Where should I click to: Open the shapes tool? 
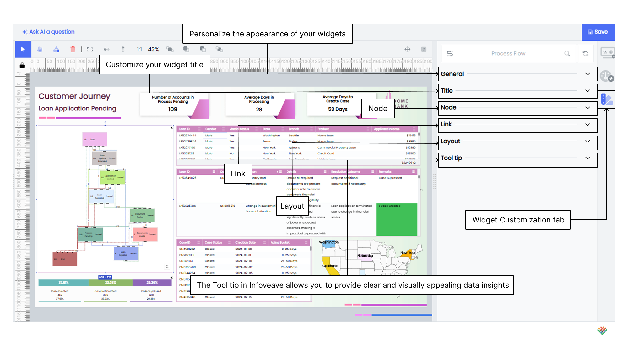(56, 49)
